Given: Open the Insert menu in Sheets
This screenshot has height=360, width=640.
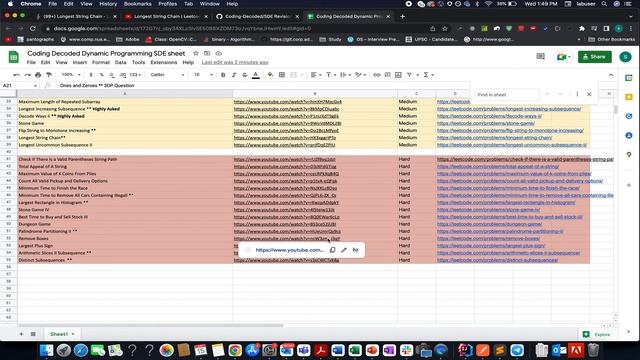Looking at the screenshot, I should pyautogui.click(x=80, y=62).
